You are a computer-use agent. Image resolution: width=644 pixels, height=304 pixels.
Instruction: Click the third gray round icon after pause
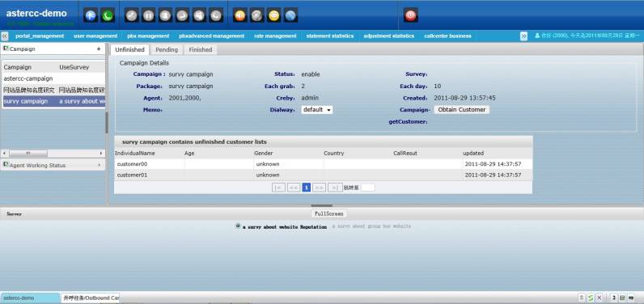click(x=165, y=15)
